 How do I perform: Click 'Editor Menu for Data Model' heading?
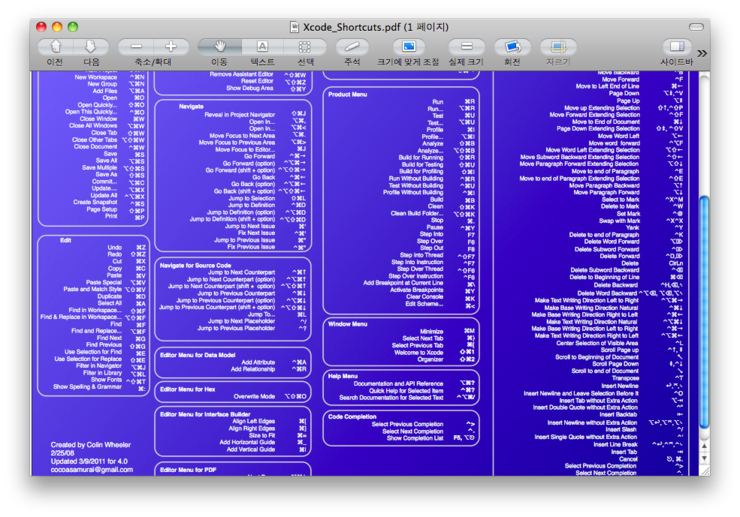click(197, 355)
